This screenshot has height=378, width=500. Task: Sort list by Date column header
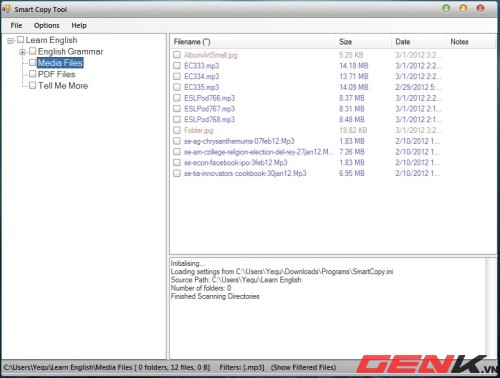(x=419, y=42)
